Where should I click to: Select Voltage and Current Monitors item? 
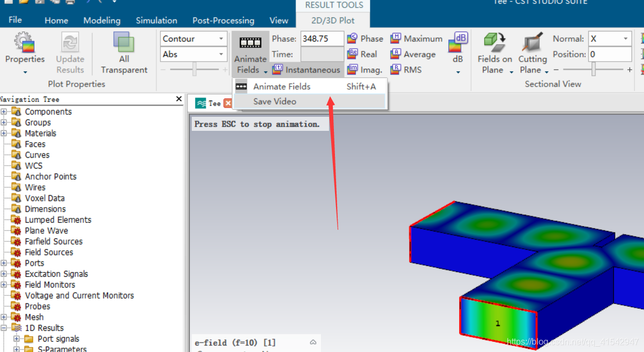79,295
